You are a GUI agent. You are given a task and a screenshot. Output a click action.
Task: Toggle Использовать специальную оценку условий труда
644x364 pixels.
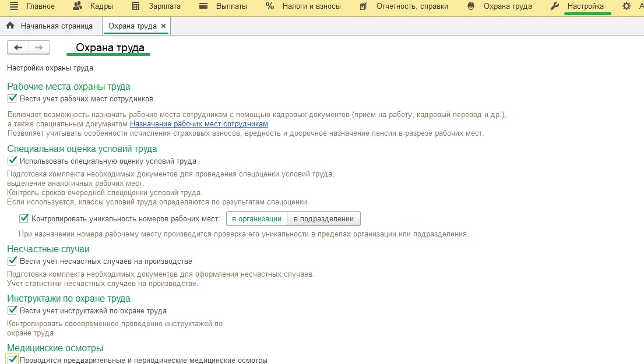(12, 161)
